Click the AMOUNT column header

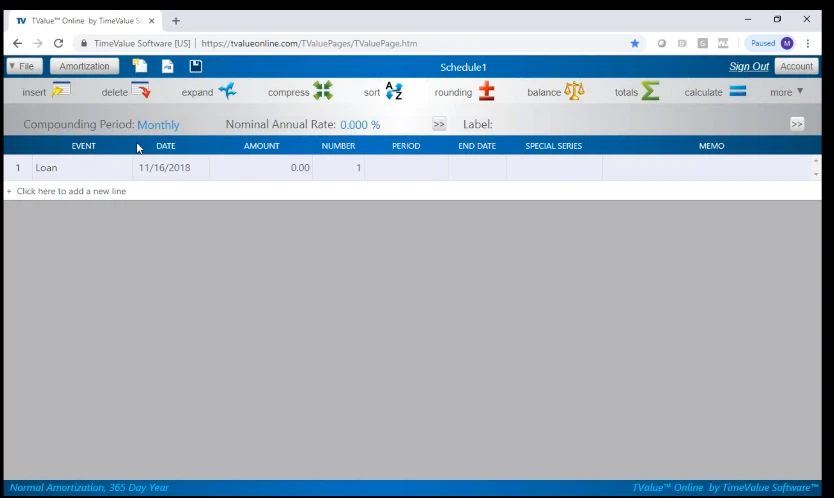point(261,146)
